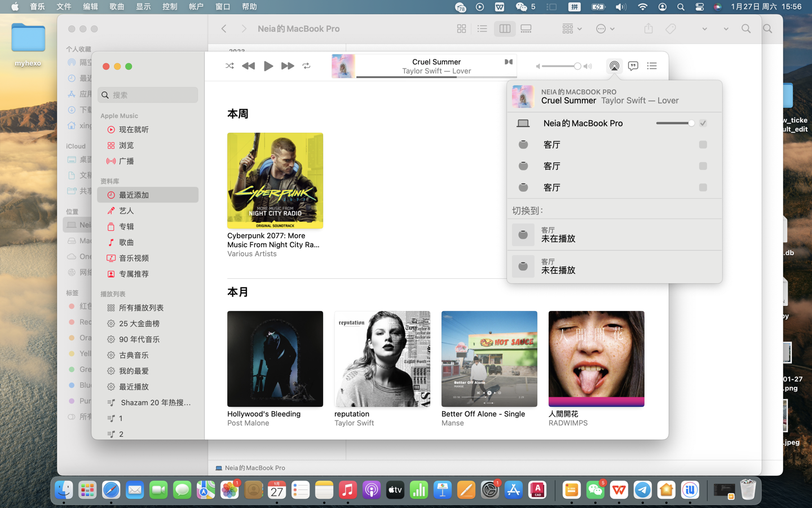Click the search field in Music sidebar
Image resolution: width=812 pixels, height=508 pixels.
(x=148, y=95)
